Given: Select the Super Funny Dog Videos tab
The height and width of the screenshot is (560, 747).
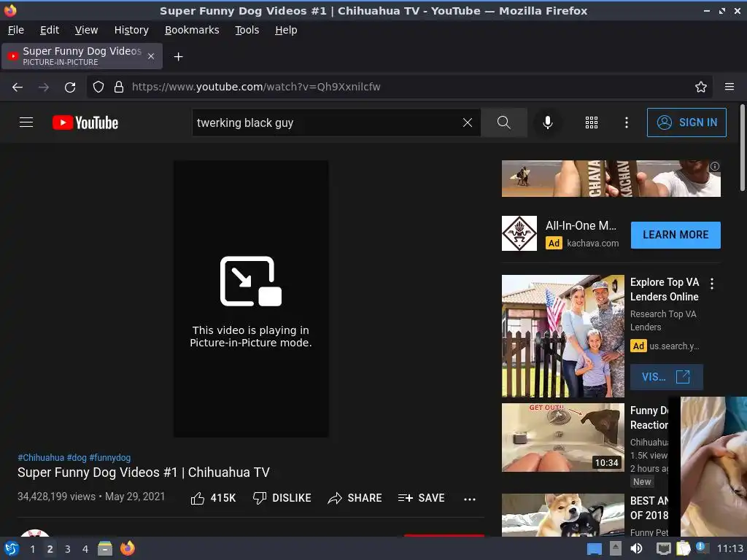Looking at the screenshot, I should (x=82, y=56).
